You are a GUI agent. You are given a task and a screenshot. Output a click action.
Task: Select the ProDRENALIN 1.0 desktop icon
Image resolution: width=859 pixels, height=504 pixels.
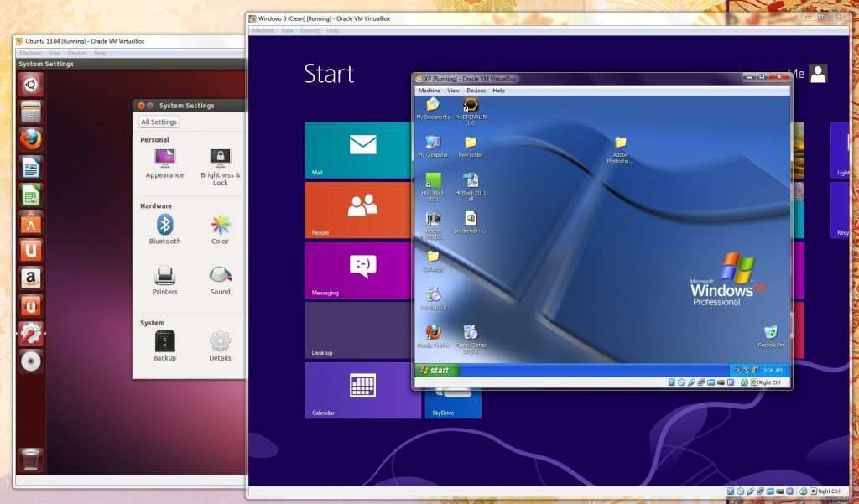[471, 112]
